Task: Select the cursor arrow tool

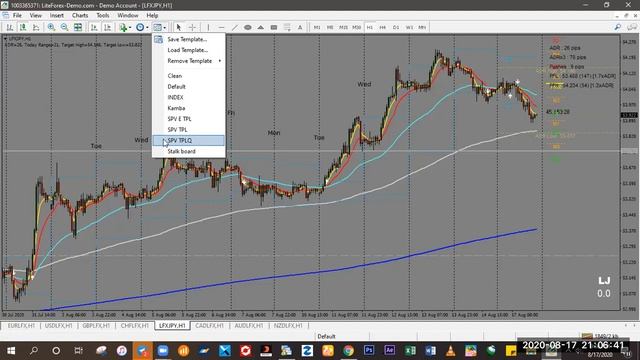Action: click(x=178, y=27)
